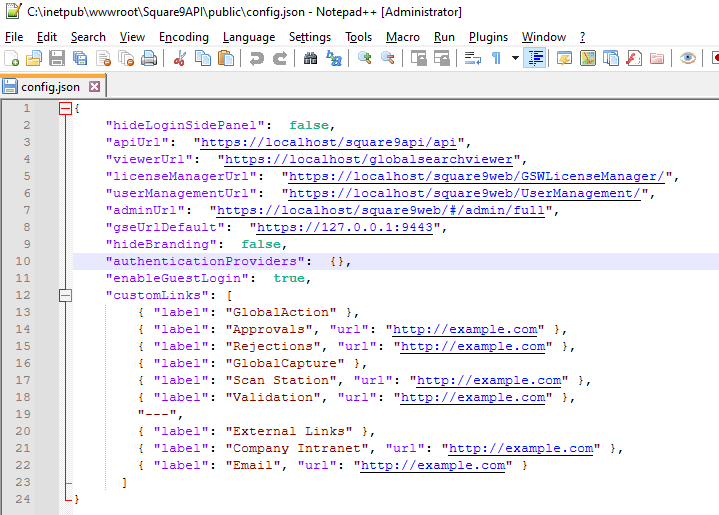The width and height of the screenshot is (719, 515).
Task: Click the Company Intranet example.com link
Action: pos(520,448)
